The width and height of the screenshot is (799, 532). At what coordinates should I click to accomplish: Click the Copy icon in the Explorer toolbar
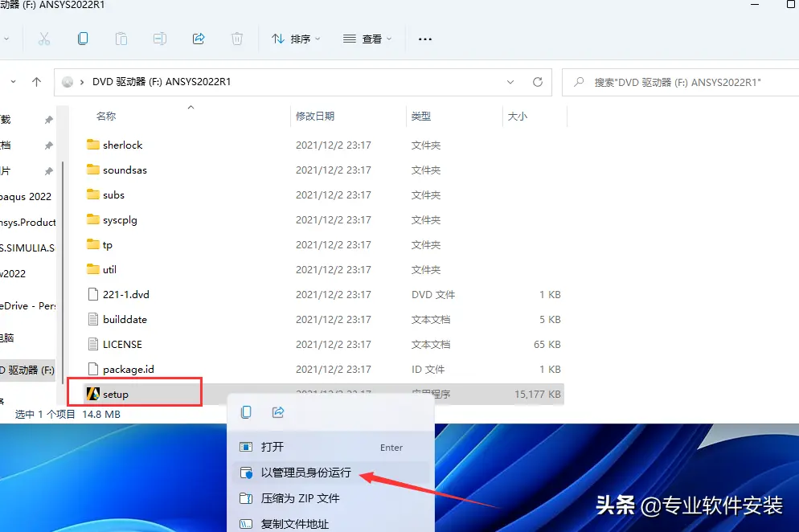point(83,39)
